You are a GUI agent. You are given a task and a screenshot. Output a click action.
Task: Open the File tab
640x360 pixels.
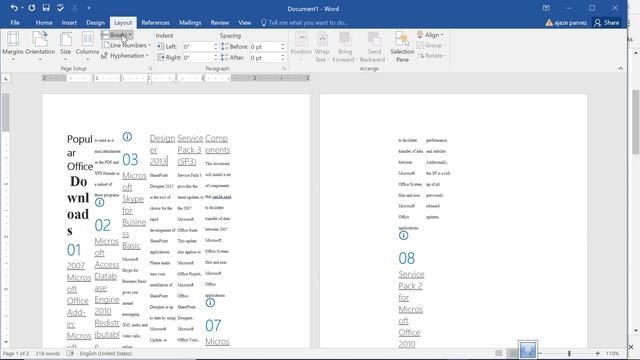15,22
